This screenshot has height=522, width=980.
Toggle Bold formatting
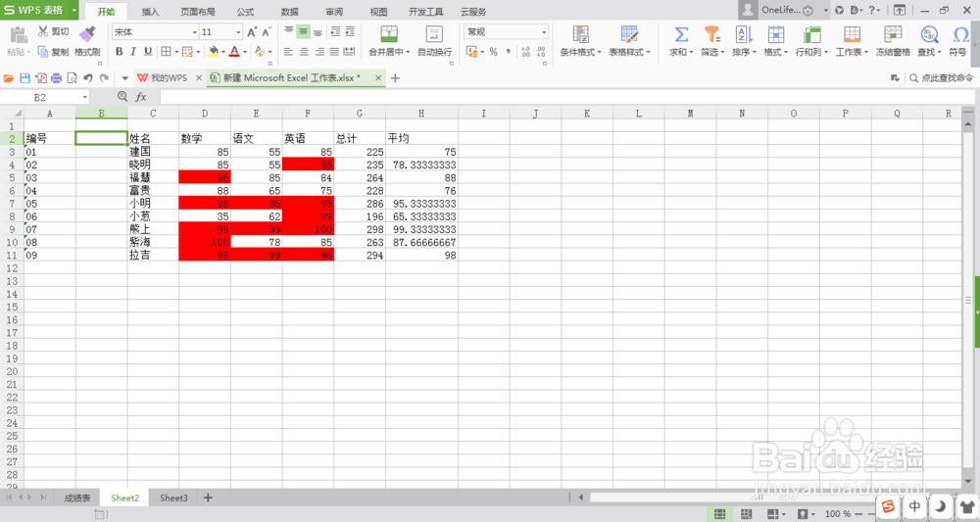click(x=119, y=52)
